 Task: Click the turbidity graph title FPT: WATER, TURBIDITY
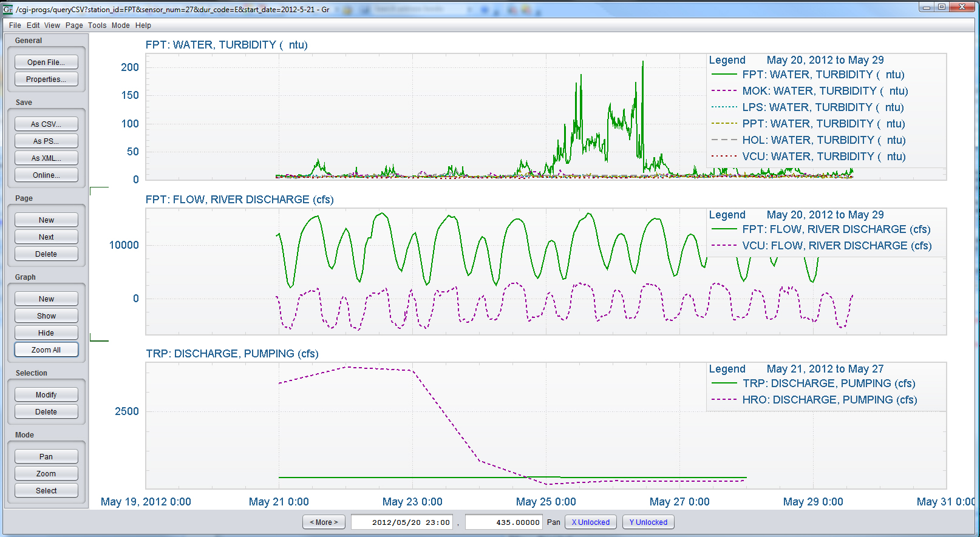[x=226, y=45]
